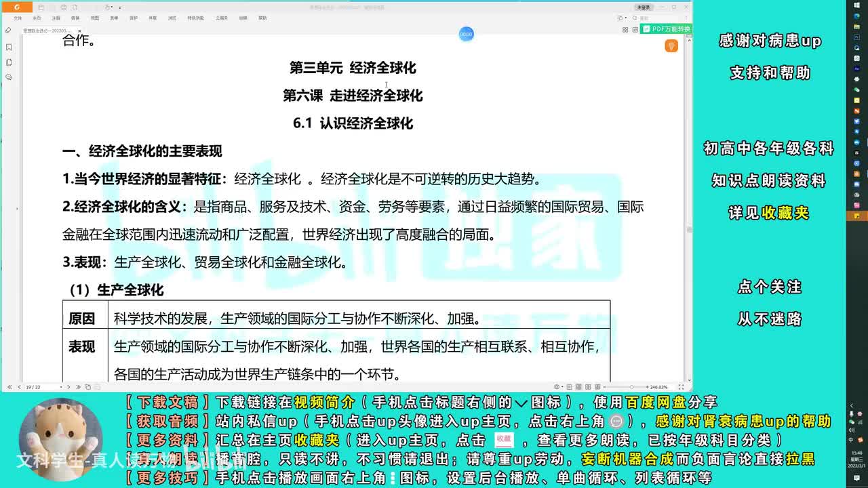The image size is (868, 488).
Task: Open the page thumbnails panel in sidebar
Action: point(9,62)
